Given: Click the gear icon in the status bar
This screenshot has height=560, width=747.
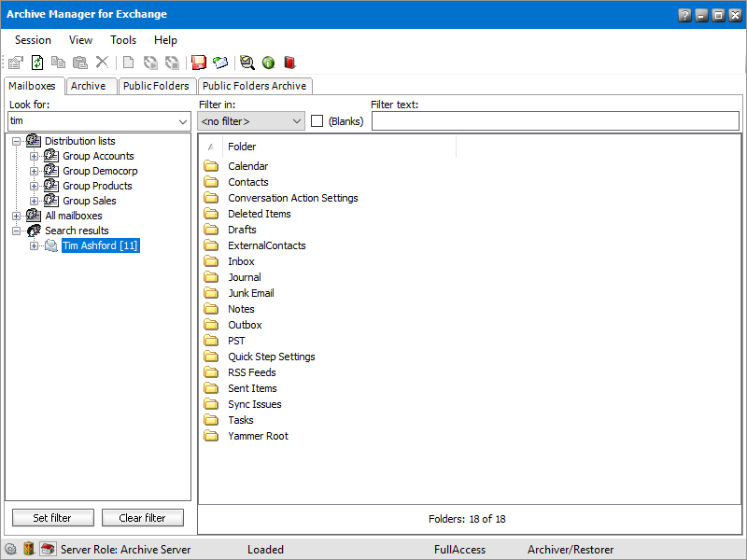Looking at the screenshot, I should point(11,549).
